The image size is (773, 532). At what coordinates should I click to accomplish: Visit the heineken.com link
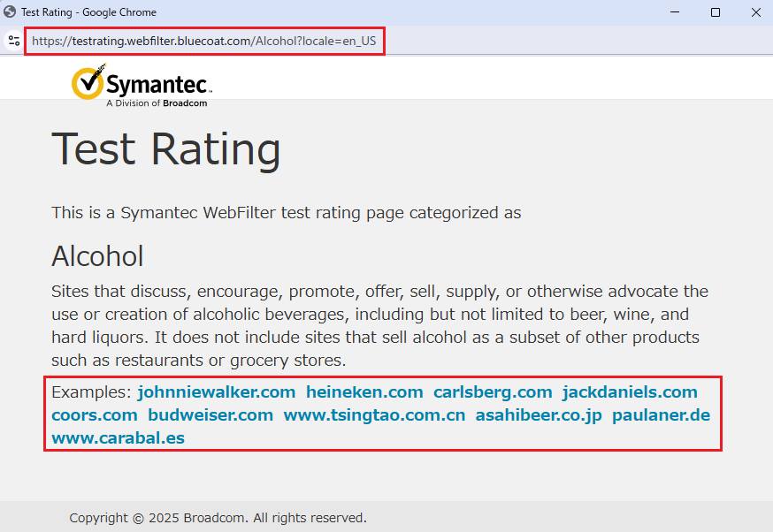[364, 391]
